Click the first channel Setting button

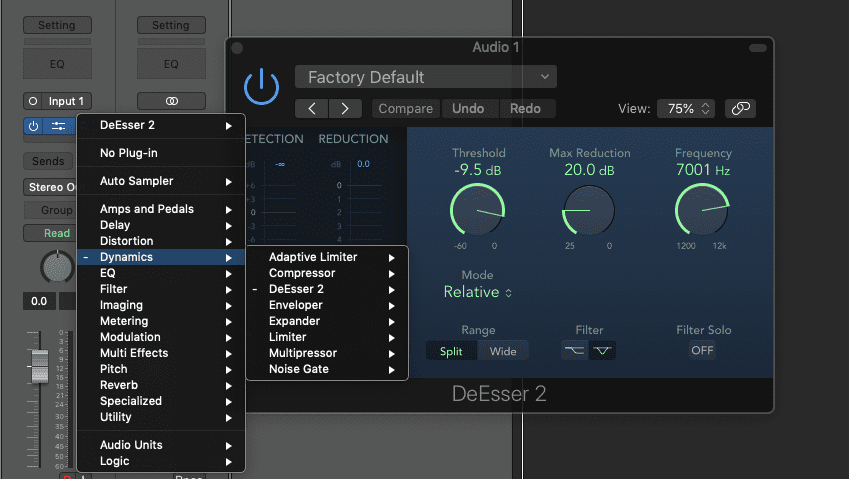pyautogui.click(x=57, y=25)
